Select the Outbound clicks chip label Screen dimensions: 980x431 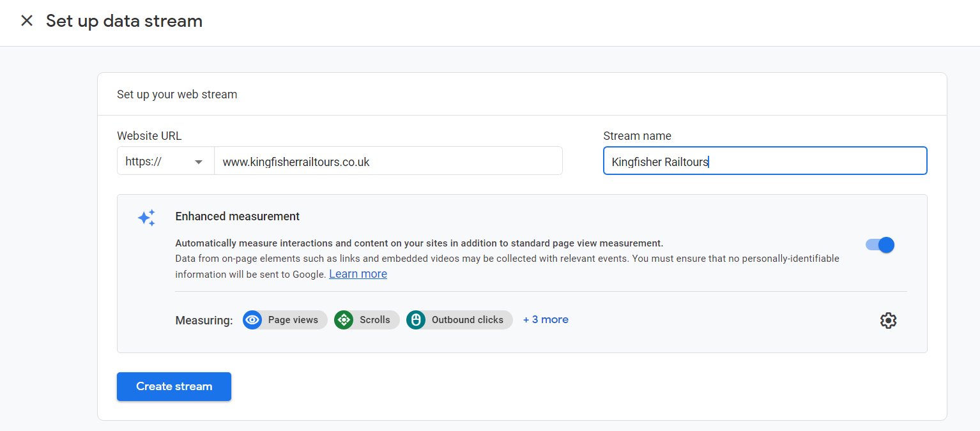pyautogui.click(x=467, y=320)
